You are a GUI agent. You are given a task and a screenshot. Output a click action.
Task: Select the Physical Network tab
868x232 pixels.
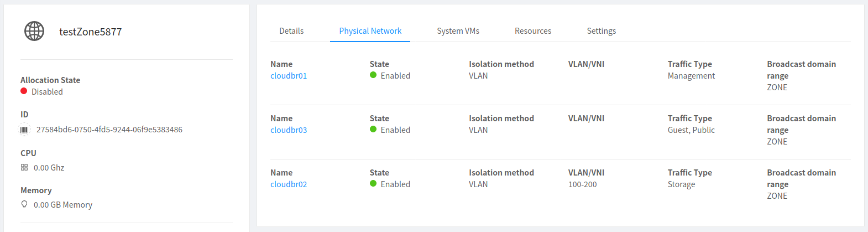tap(370, 31)
